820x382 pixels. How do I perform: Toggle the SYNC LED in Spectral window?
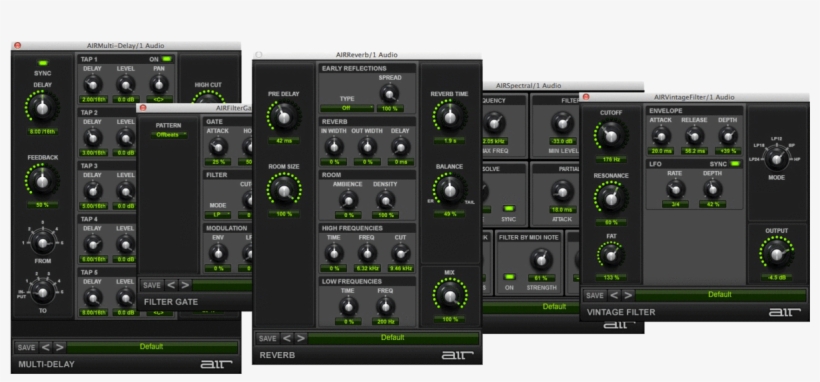click(x=508, y=208)
